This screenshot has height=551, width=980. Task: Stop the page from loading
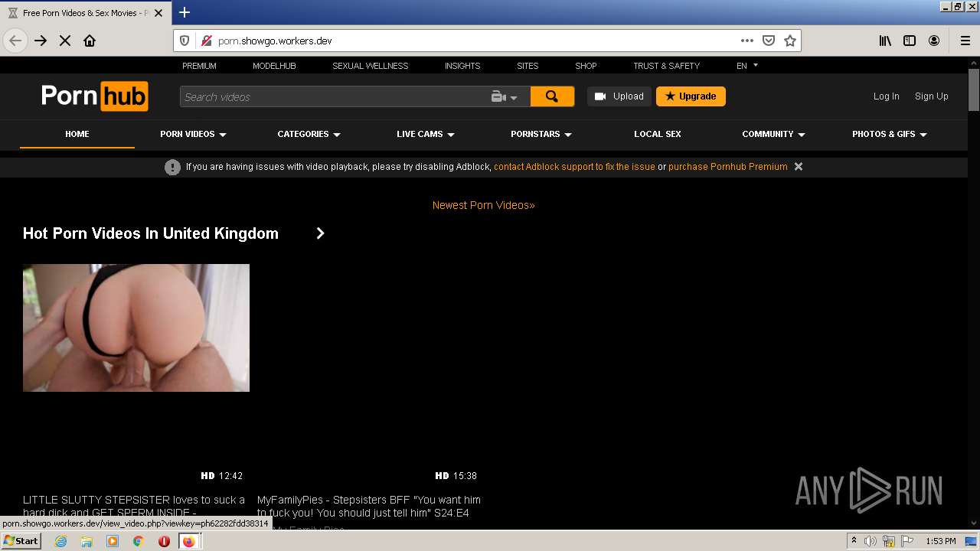(x=65, y=41)
